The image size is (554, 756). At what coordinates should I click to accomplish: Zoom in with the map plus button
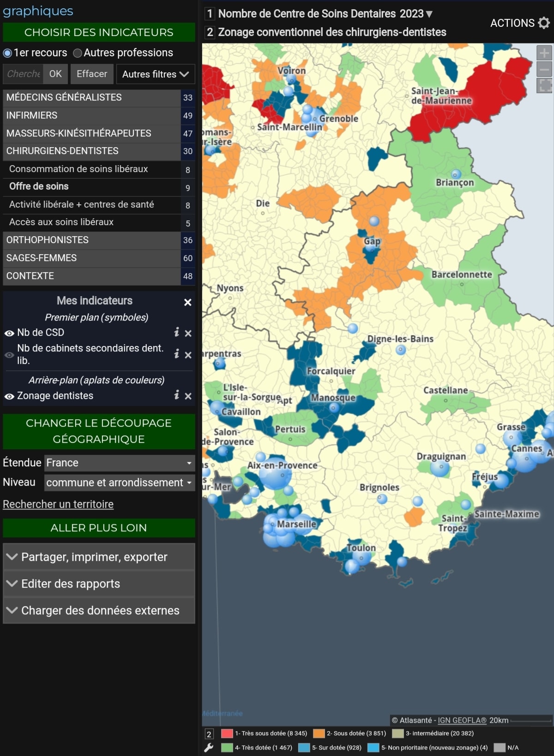[x=544, y=53]
